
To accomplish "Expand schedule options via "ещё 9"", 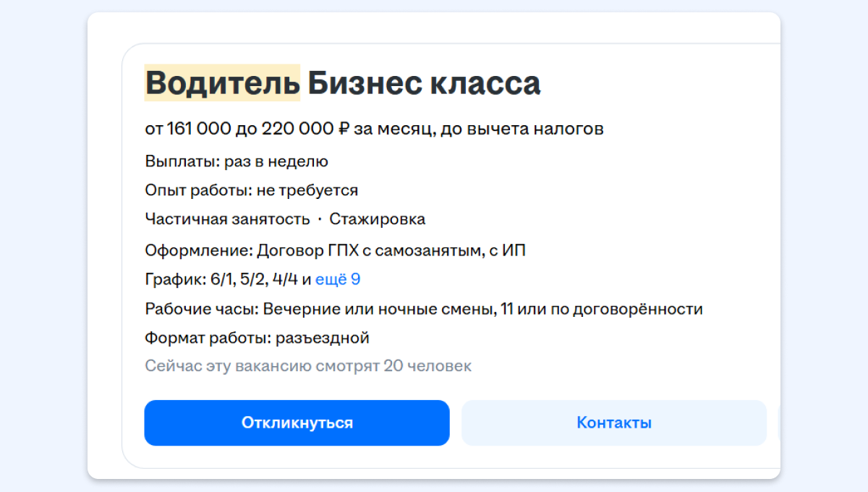I will [x=338, y=279].
